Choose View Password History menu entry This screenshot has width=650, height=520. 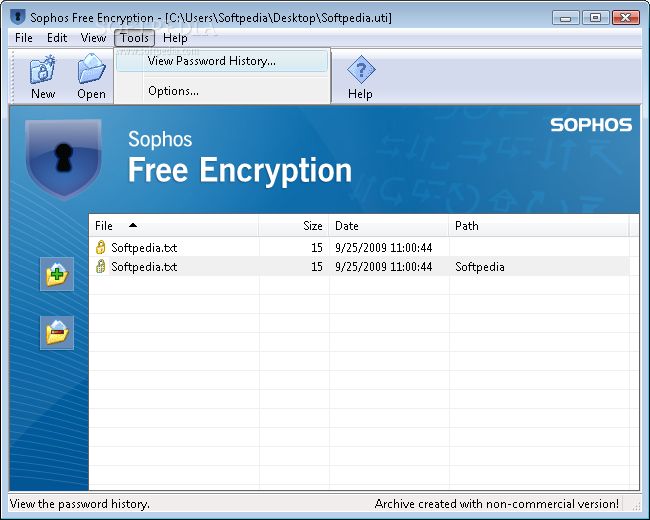[222, 61]
